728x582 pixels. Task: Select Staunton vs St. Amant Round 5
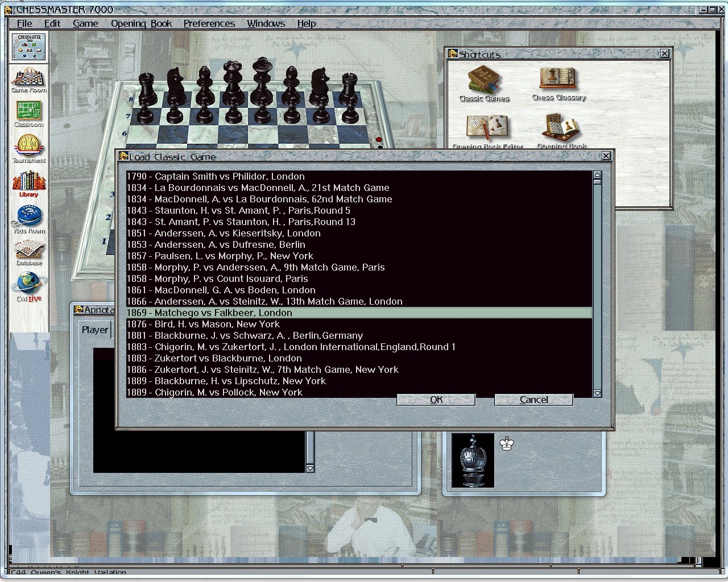coord(359,210)
